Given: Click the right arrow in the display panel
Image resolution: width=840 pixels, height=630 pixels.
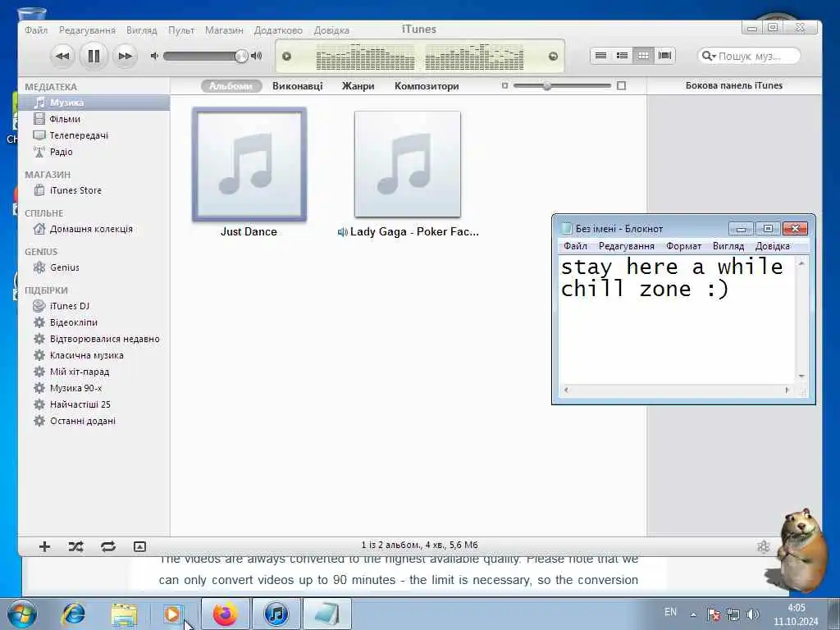Looking at the screenshot, I should pos(554,57).
